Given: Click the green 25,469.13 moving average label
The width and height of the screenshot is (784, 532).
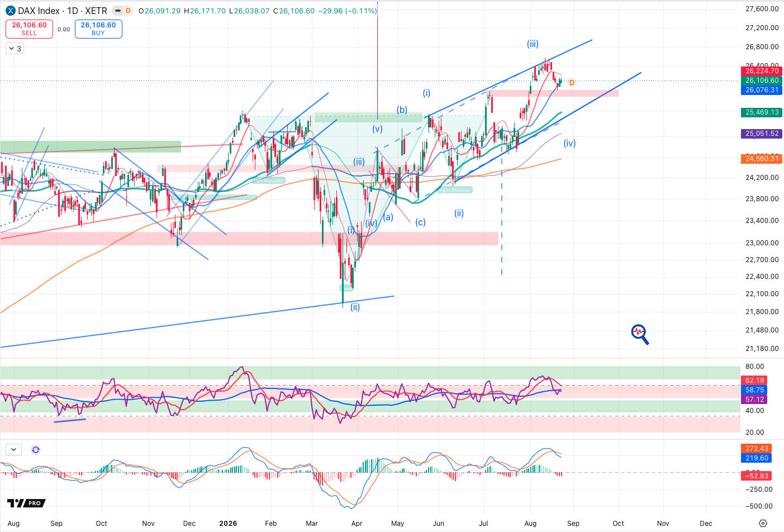Looking at the screenshot, I should coord(762,112).
